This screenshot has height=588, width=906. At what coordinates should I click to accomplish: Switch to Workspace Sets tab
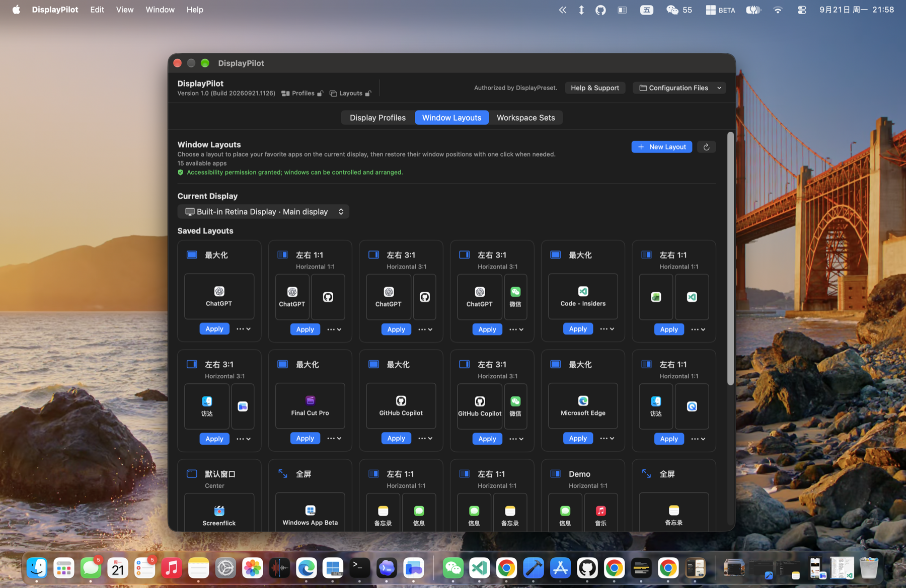pos(525,118)
